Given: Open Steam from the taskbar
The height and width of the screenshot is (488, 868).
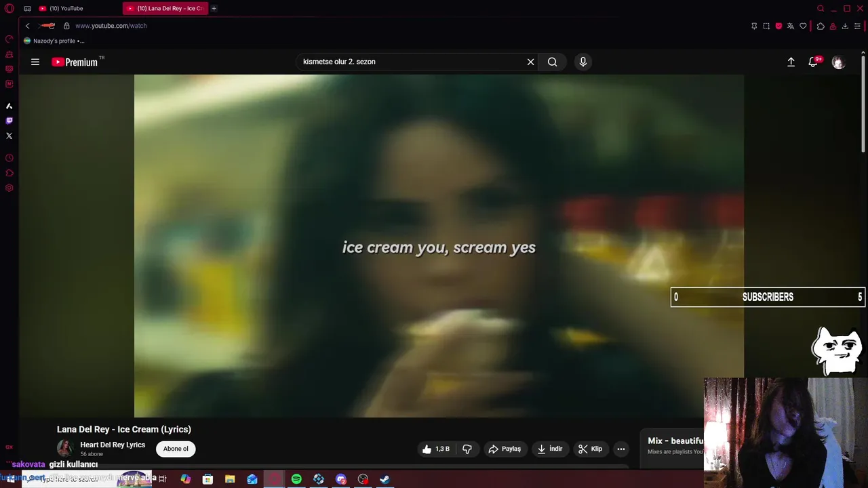Looking at the screenshot, I should 384,479.
